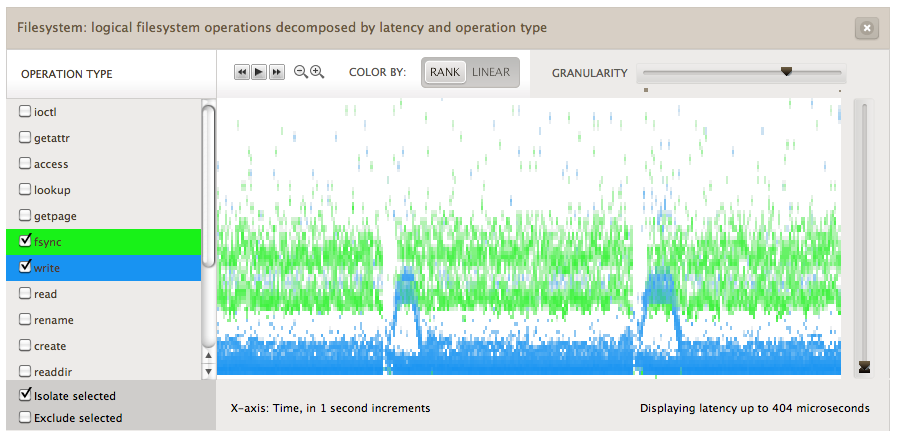Check the read operation checkbox

(x=25, y=293)
